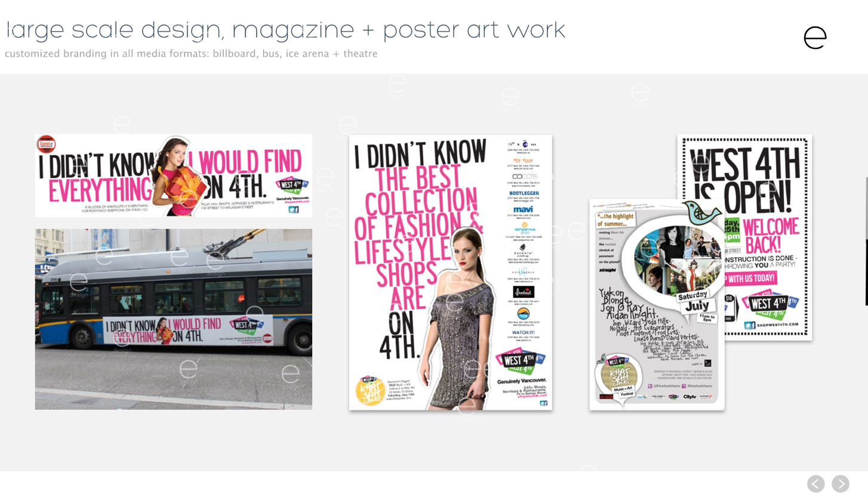Click the next arrow circle button
Viewport: 868px width, 497px height.
point(841,483)
